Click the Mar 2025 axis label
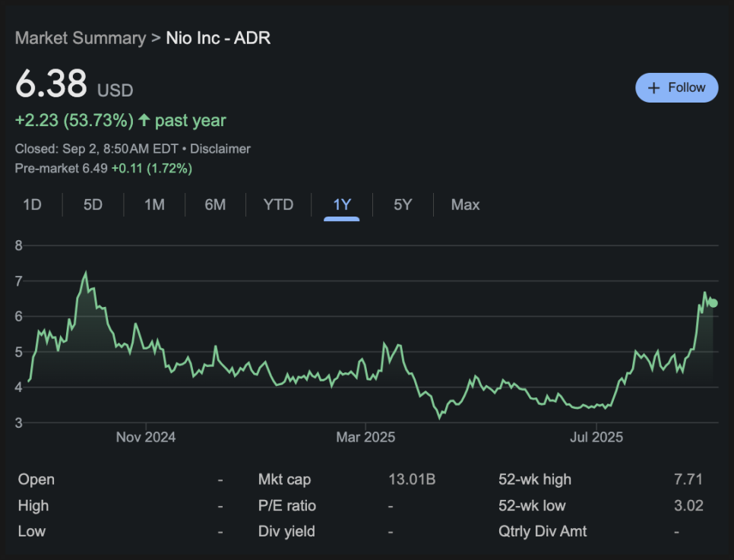 pos(365,438)
